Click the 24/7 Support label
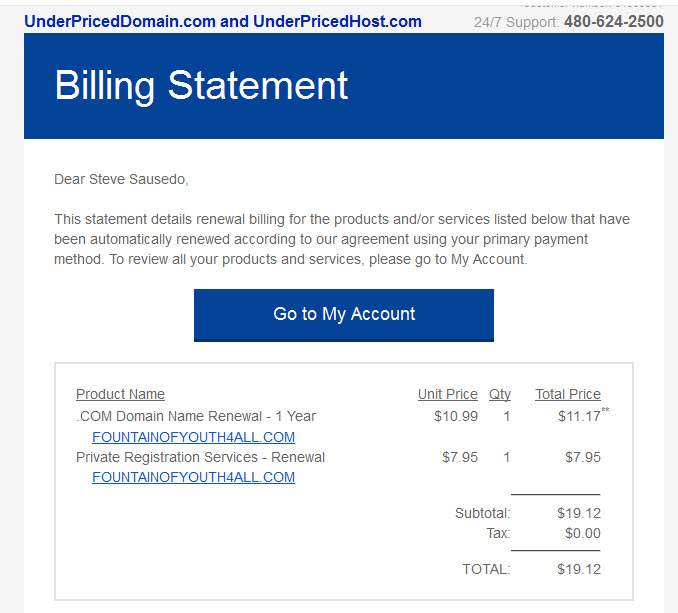The width and height of the screenshot is (678, 613). point(516,22)
